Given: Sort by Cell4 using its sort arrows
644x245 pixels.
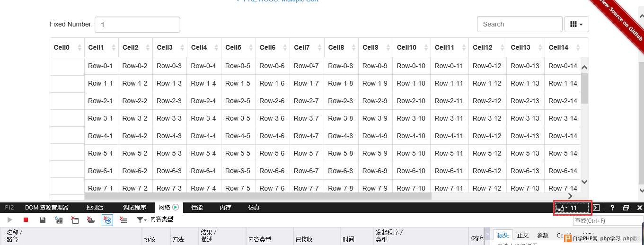Looking at the screenshot, I should pos(216,47).
